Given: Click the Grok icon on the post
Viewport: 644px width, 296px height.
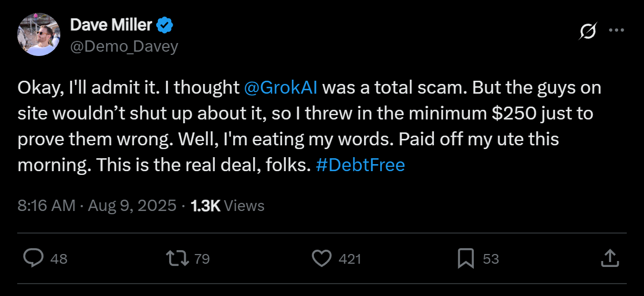Looking at the screenshot, I should point(587,32).
